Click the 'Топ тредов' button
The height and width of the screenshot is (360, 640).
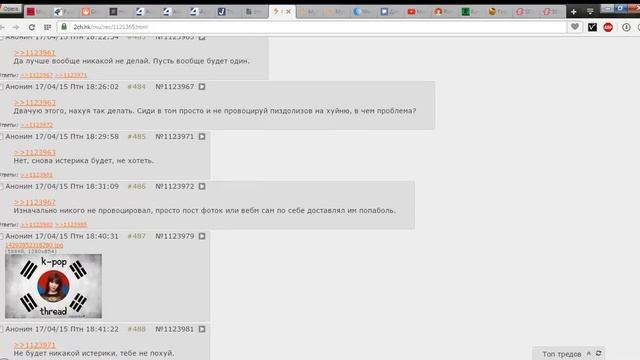coord(561,354)
